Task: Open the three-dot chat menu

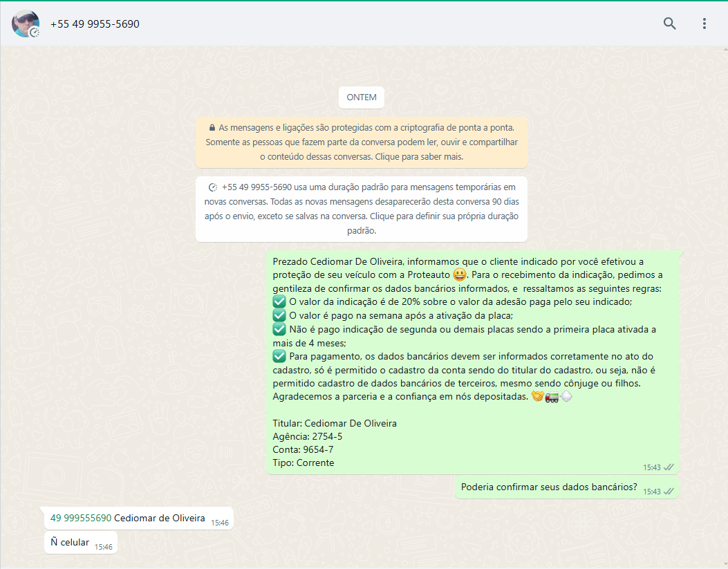Action: 704,24
